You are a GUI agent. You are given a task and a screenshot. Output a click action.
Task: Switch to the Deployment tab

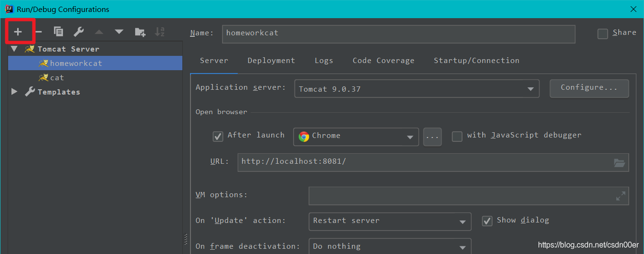(271, 61)
